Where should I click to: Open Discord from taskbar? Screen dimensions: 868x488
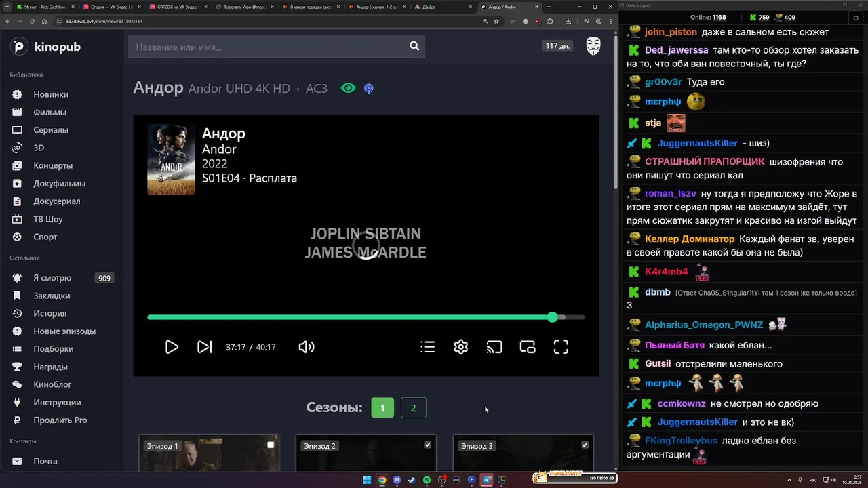(x=397, y=480)
